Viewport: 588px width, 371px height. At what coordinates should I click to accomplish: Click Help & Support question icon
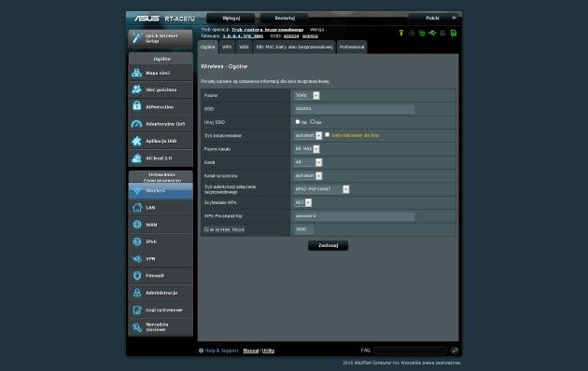pos(201,350)
